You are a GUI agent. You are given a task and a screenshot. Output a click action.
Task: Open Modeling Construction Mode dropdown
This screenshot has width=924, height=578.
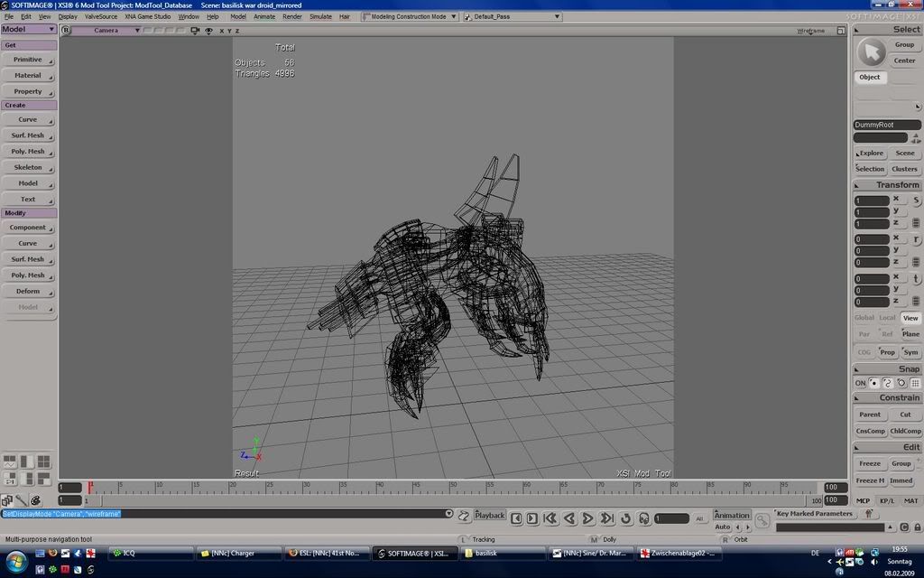coord(410,16)
